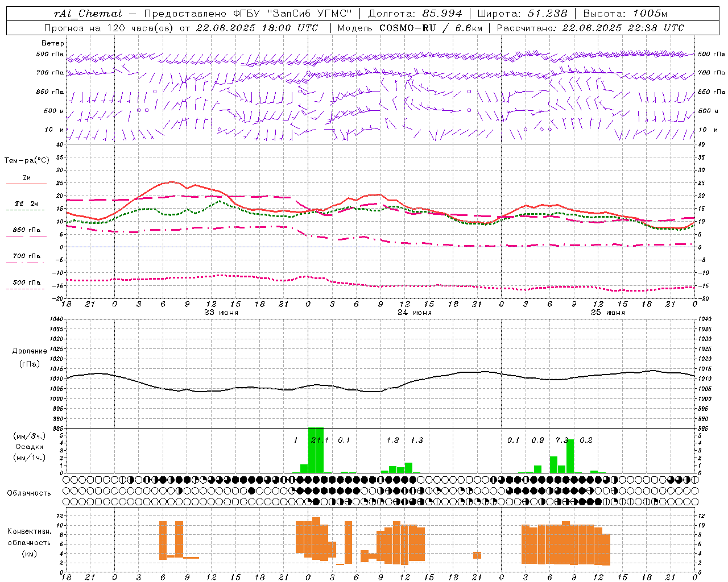Viewport: 728px width, 582px height.
Task: Click the 24 июня date label
Action: [x=415, y=313]
